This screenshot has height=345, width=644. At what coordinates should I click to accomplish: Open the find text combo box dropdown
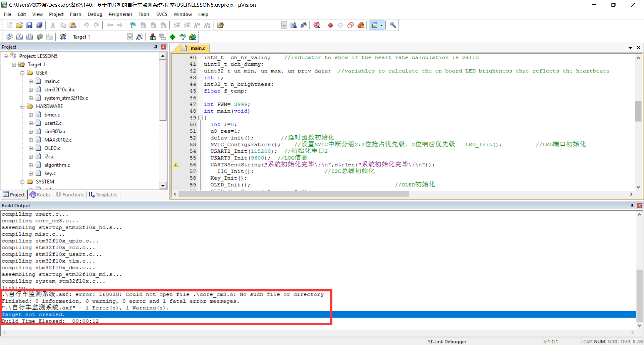tap(284, 25)
